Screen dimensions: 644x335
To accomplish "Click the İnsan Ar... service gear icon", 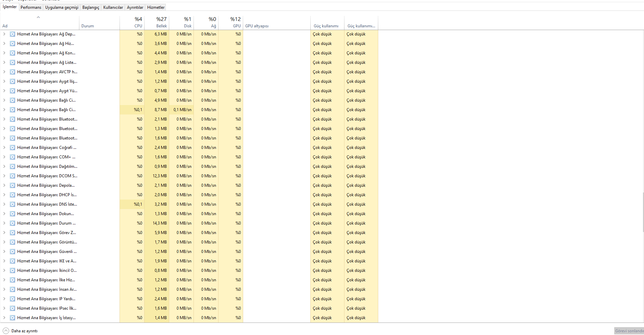I will point(12,289).
